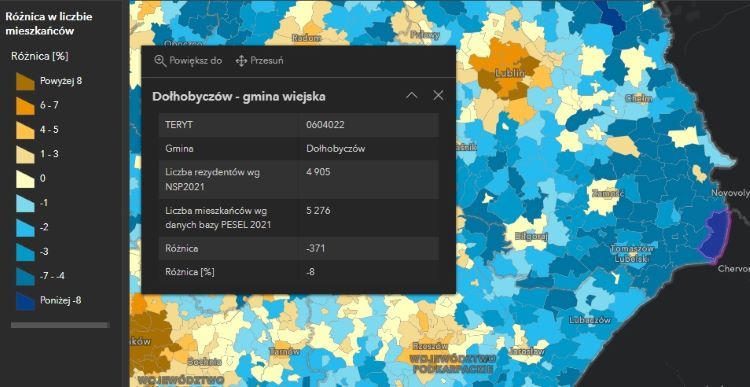Image resolution: width=750 pixels, height=387 pixels.
Task: Select the -3 legend swatch
Action: [25, 252]
